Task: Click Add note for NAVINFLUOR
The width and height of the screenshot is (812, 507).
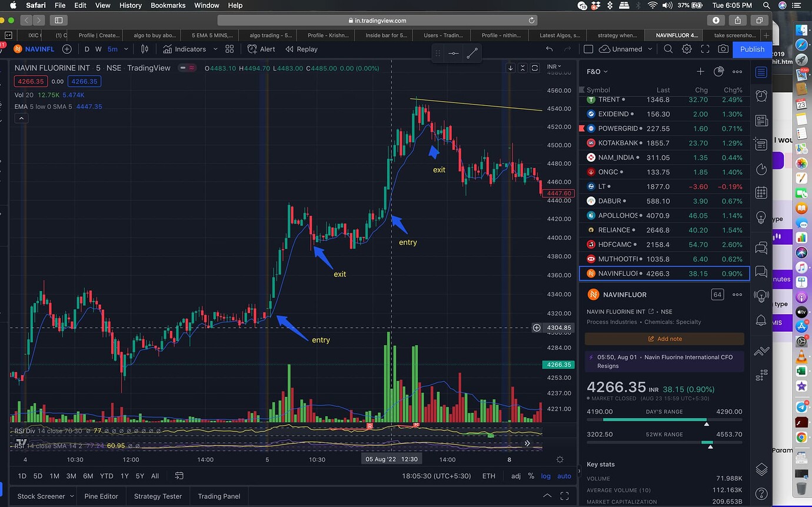Action: click(664, 339)
